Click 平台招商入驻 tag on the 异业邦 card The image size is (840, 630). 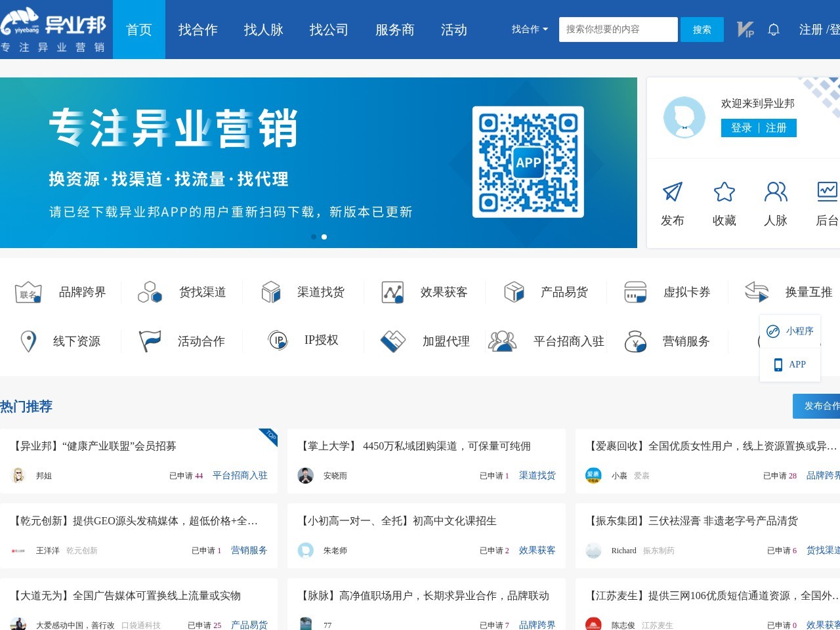pyautogui.click(x=240, y=475)
